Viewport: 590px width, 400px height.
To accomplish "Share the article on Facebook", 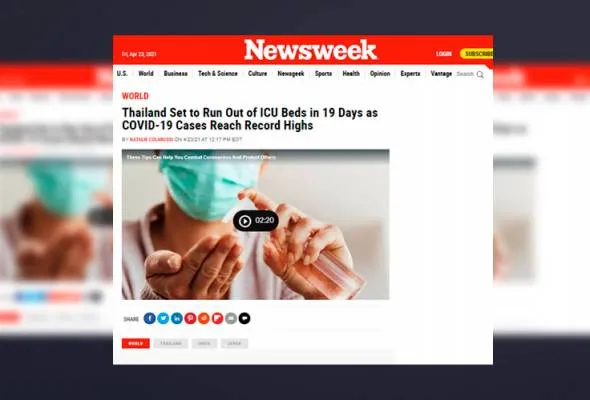I will (149, 318).
